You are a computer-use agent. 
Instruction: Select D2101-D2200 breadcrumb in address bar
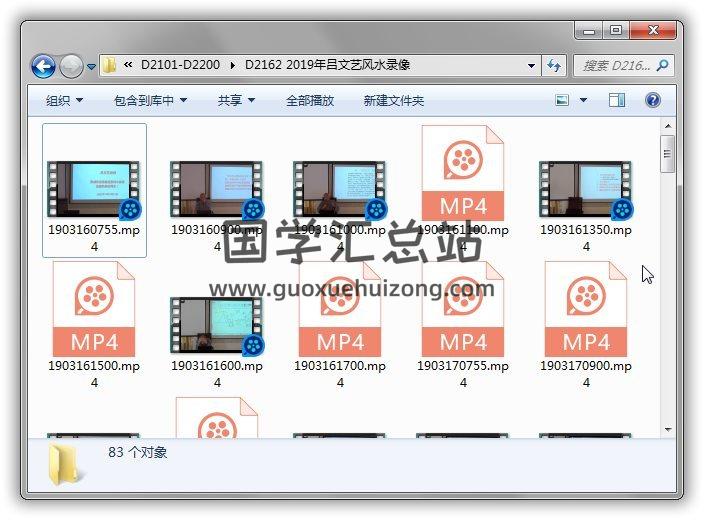click(x=180, y=65)
